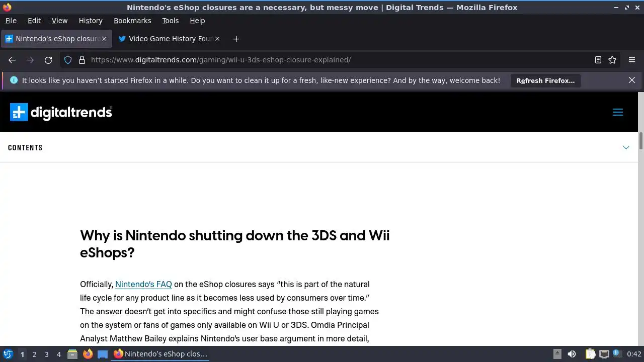644x362 pixels.
Task: Click the forward navigation arrow
Action: (x=30, y=60)
